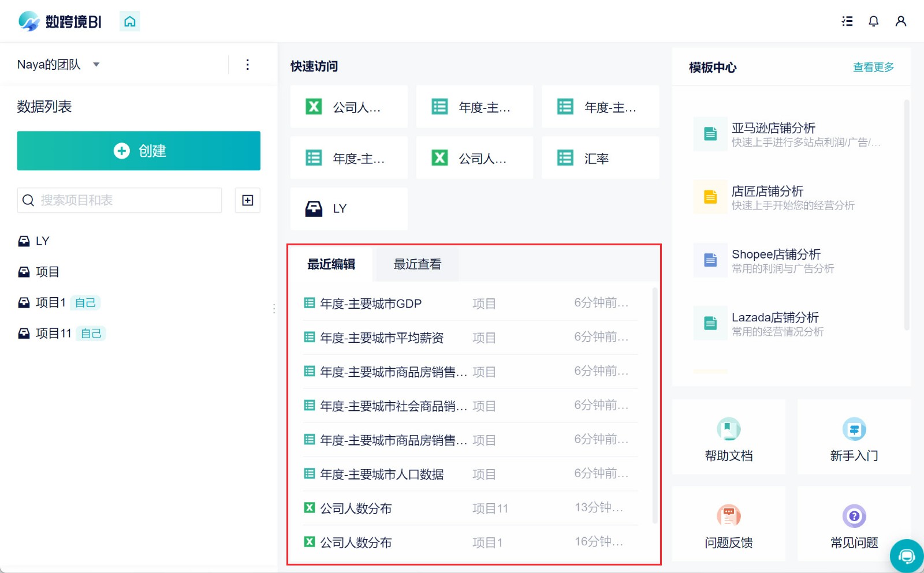
Task: Switch to the 最近查看 tab
Action: tap(418, 264)
